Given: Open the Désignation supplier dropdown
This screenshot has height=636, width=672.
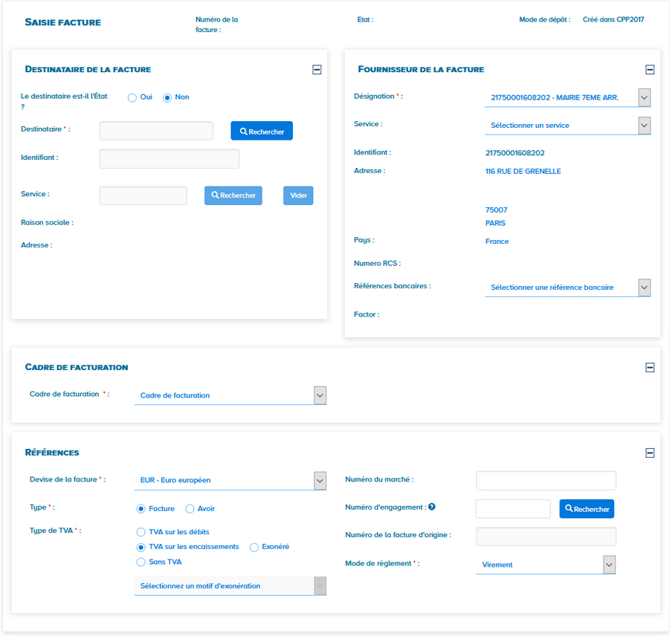Looking at the screenshot, I should [x=644, y=97].
